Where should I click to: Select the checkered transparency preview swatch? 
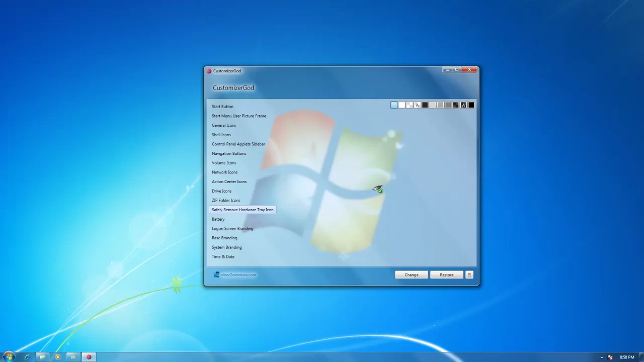[x=409, y=105]
